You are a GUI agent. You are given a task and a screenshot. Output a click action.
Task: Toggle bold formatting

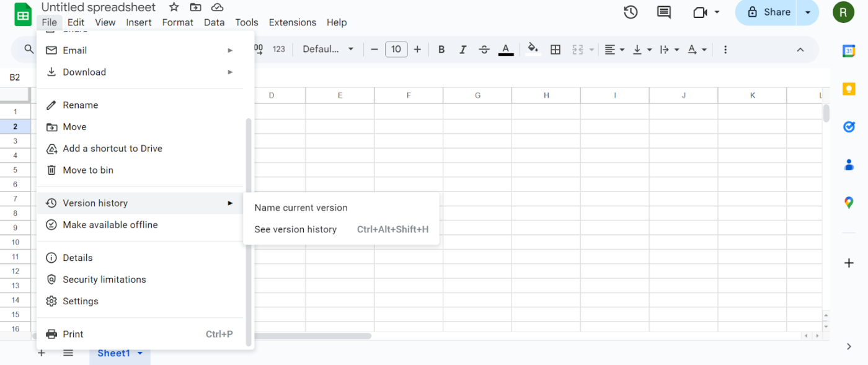[441, 50]
